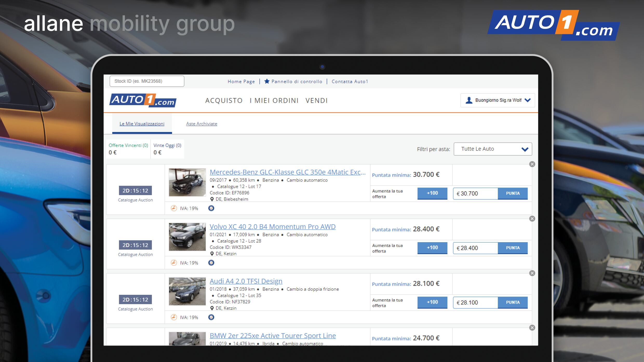Click the location pin next to DE, Biebesheim
The width and height of the screenshot is (644, 362).
click(x=212, y=199)
